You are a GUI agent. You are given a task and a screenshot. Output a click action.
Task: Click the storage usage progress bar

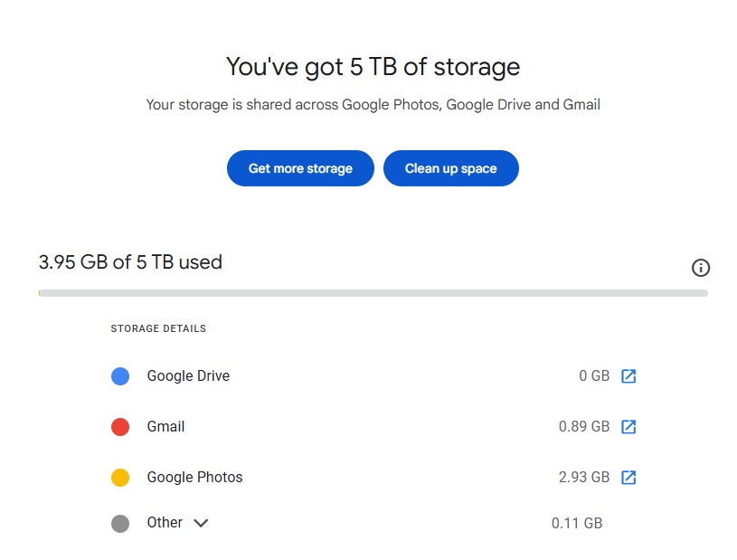point(373,293)
